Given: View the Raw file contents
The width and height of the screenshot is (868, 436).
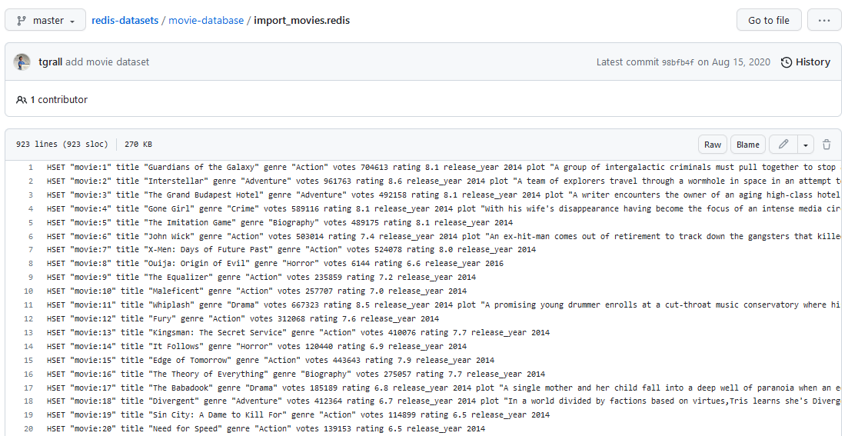Looking at the screenshot, I should [x=713, y=145].
